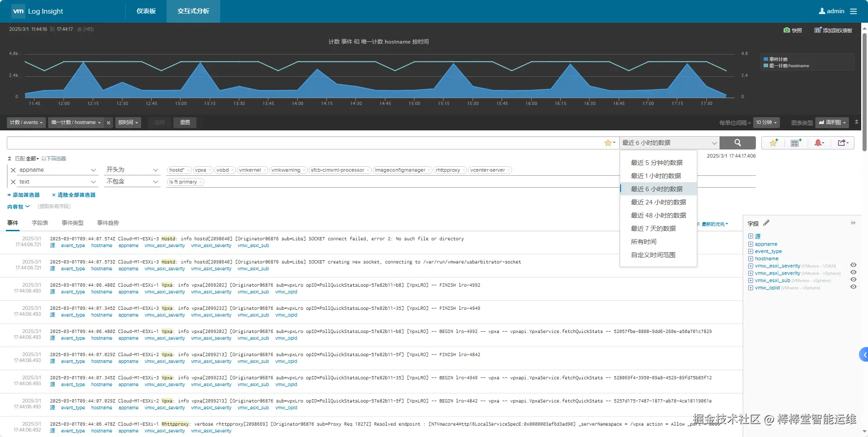Remove the 唯一计数/hostname chart series
Viewport: 868px width, 437px height.
[x=108, y=123]
